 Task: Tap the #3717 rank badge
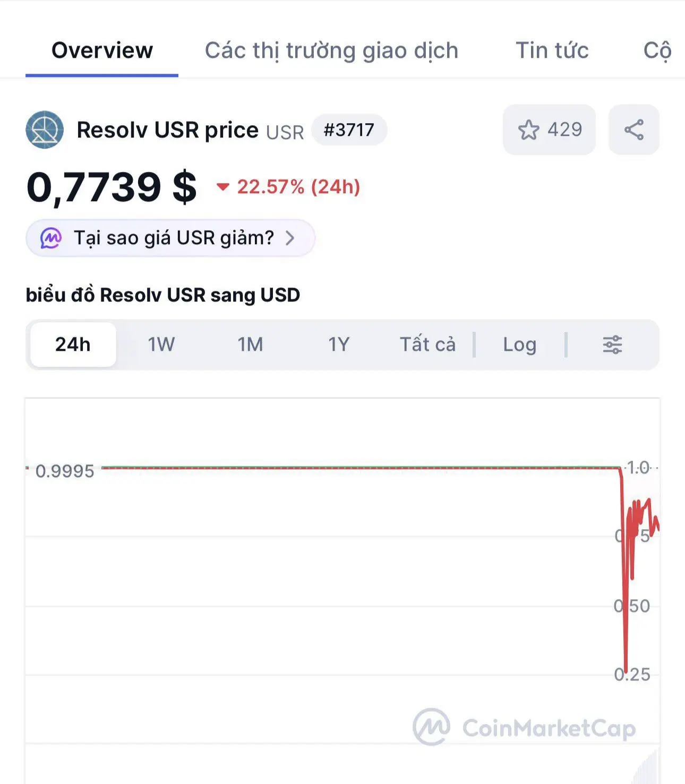(x=349, y=130)
